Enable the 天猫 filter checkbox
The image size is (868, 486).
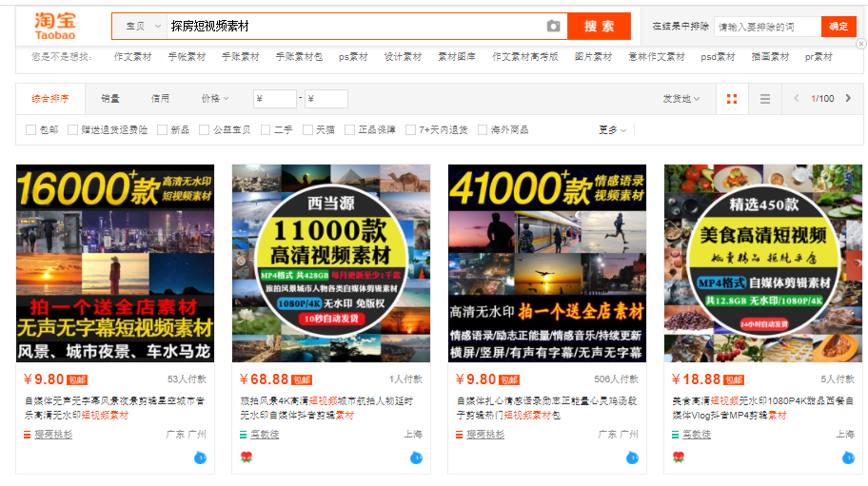coord(308,129)
